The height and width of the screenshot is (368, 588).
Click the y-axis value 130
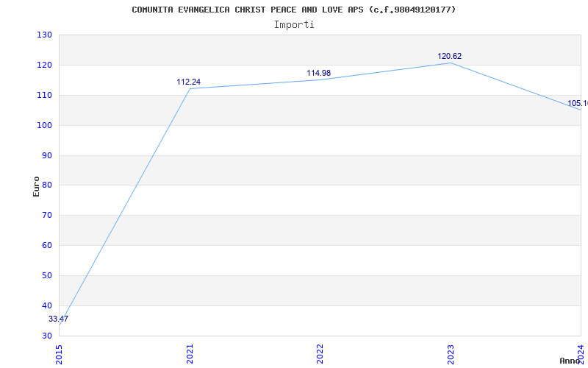[x=44, y=35]
